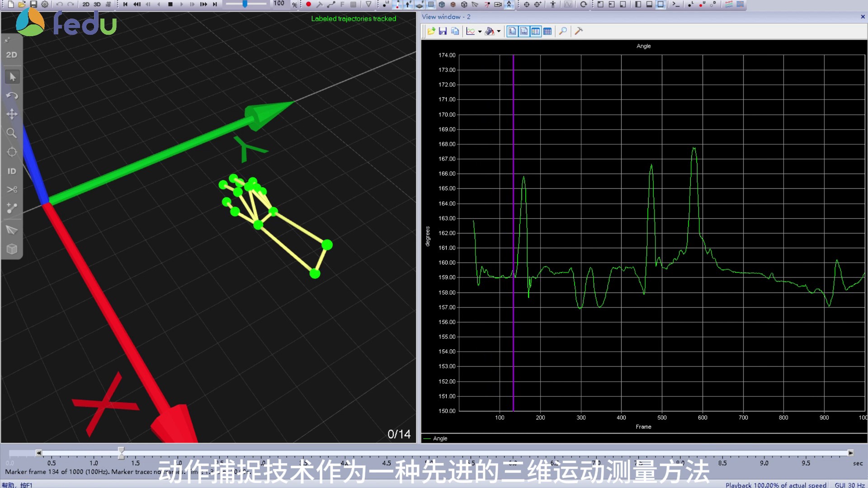Jump to the first frame button

coord(125,5)
